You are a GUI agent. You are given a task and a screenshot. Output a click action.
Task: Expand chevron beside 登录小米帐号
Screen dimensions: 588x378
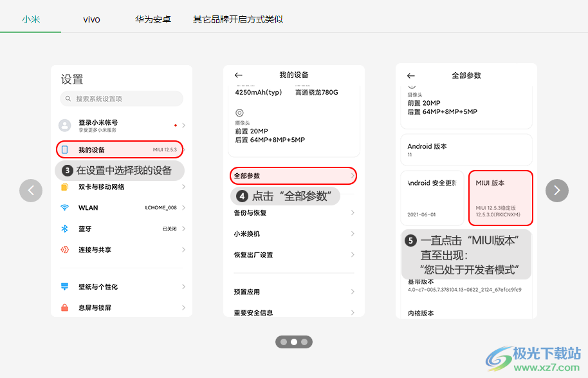pos(184,126)
